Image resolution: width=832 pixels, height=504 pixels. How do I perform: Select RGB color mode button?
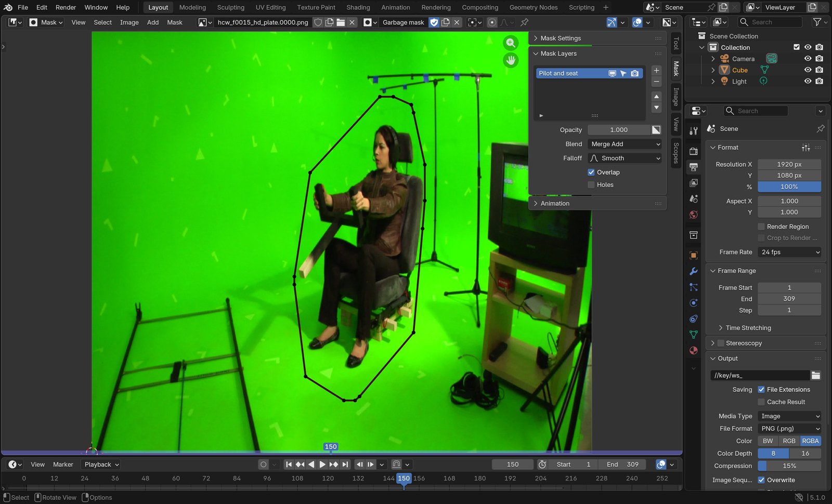789,441
